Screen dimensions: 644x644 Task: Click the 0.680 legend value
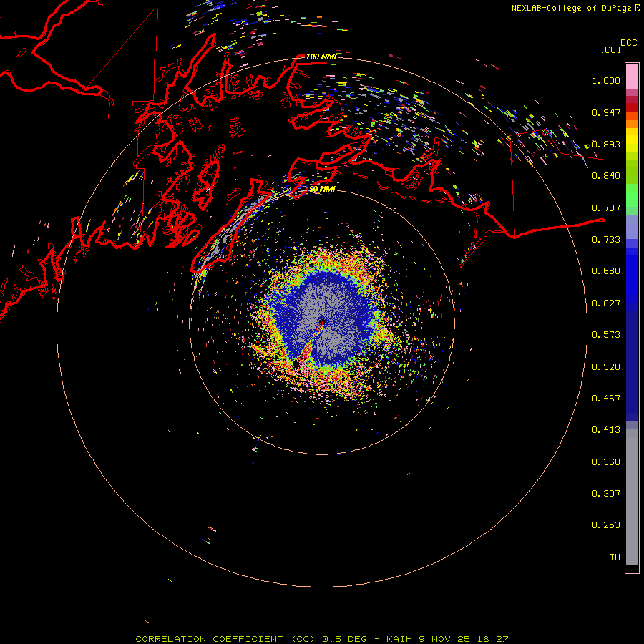[606, 271]
